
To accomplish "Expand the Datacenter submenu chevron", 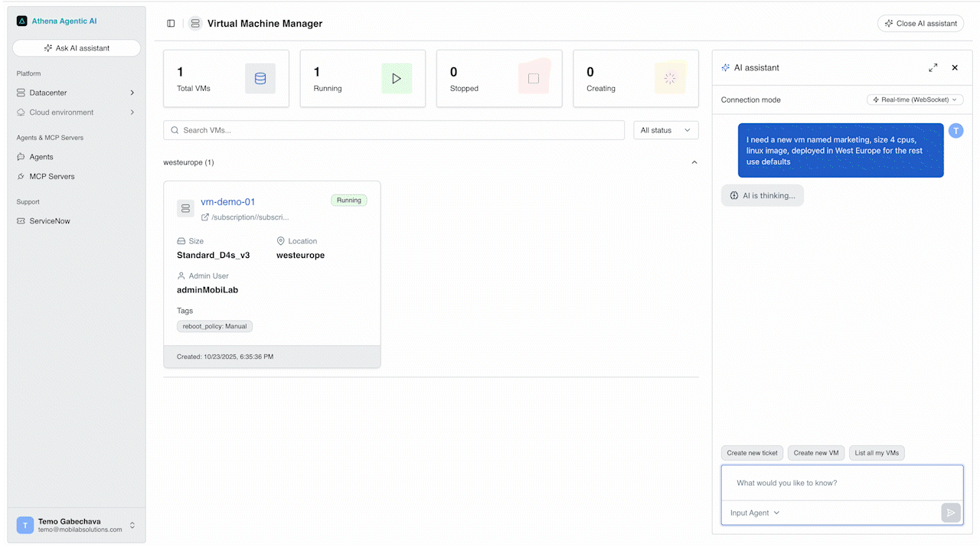I will (132, 93).
